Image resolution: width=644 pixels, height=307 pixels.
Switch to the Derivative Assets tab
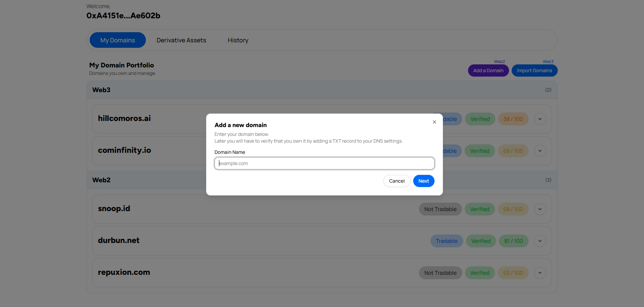(181, 40)
